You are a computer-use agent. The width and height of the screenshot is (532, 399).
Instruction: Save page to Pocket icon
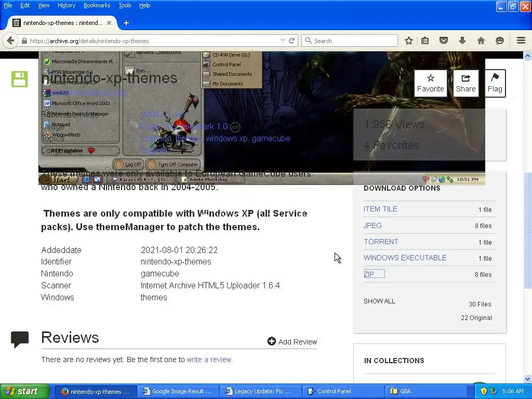(444, 41)
